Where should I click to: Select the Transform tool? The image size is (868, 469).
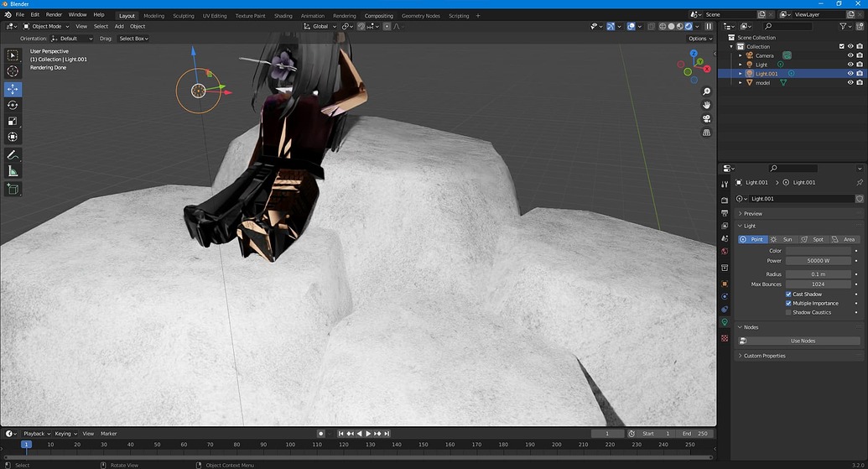13,137
